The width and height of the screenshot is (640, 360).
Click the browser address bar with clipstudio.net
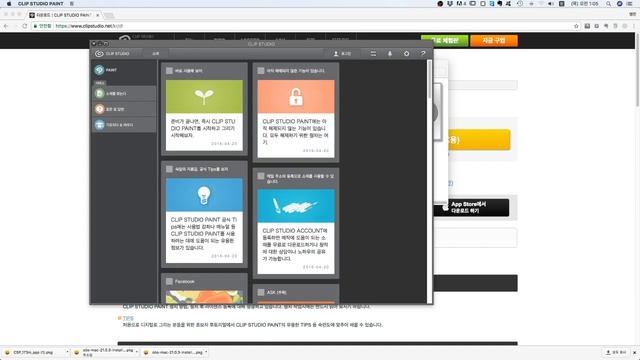302,26
